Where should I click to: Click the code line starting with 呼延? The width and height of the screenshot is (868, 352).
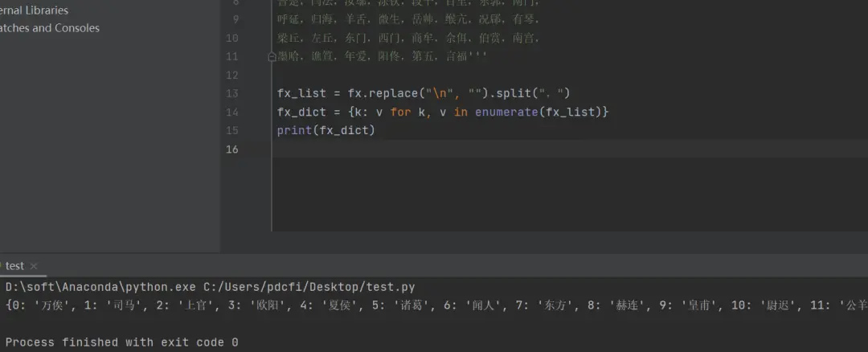pyautogui.click(x=408, y=19)
